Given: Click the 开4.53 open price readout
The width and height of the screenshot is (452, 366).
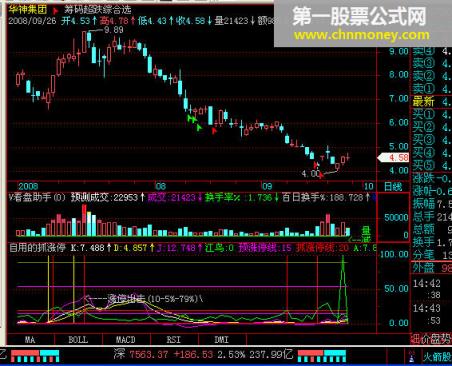Looking at the screenshot, I should pyautogui.click(x=79, y=21).
